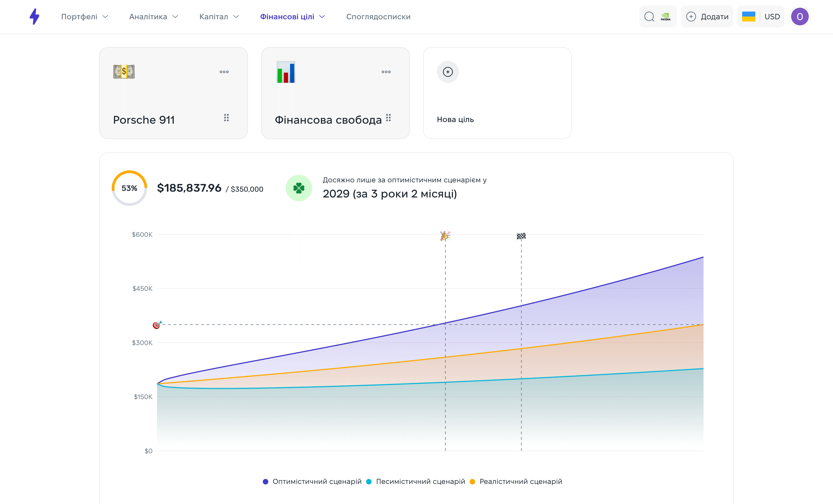The height and width of the screenshot is (504, 833).
Task: Go to Споглядосписки page
Action: click(378, 17)
